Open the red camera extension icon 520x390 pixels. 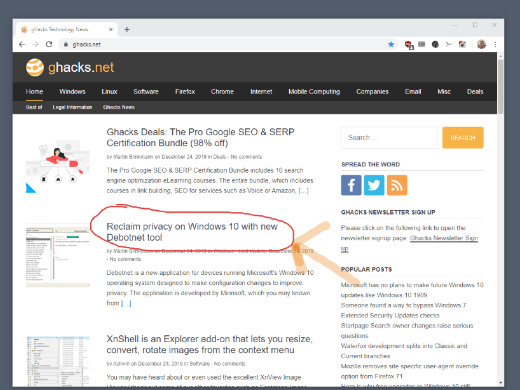click(x=462, y=44)
